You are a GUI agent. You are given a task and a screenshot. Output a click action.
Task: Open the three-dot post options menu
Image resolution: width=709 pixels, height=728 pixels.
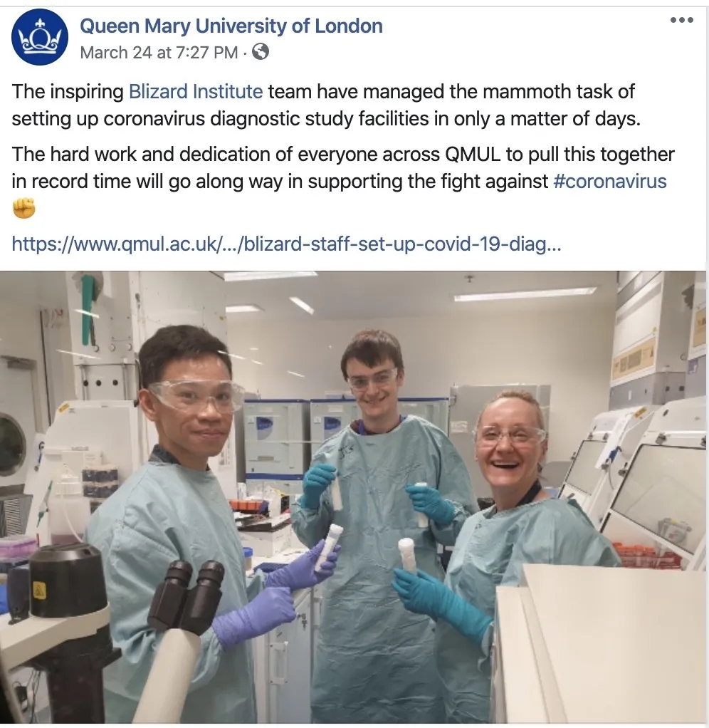pos(682,20)
